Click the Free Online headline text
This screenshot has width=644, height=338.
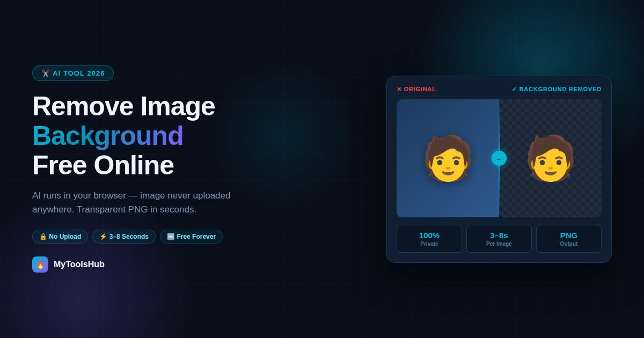[x=103, y=165]
